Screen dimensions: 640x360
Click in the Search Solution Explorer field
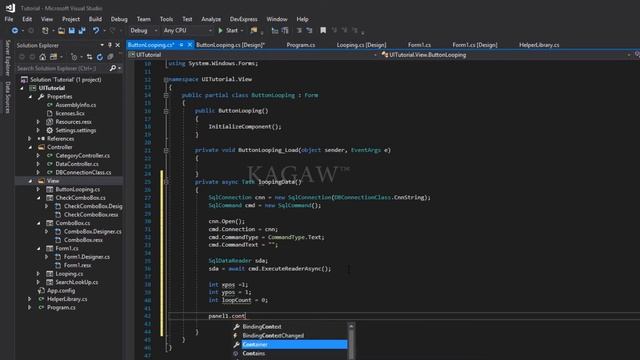tap(62, 68)
